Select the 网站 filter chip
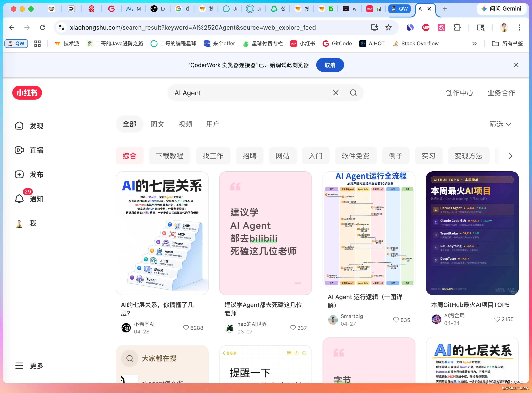 point(283,156)
